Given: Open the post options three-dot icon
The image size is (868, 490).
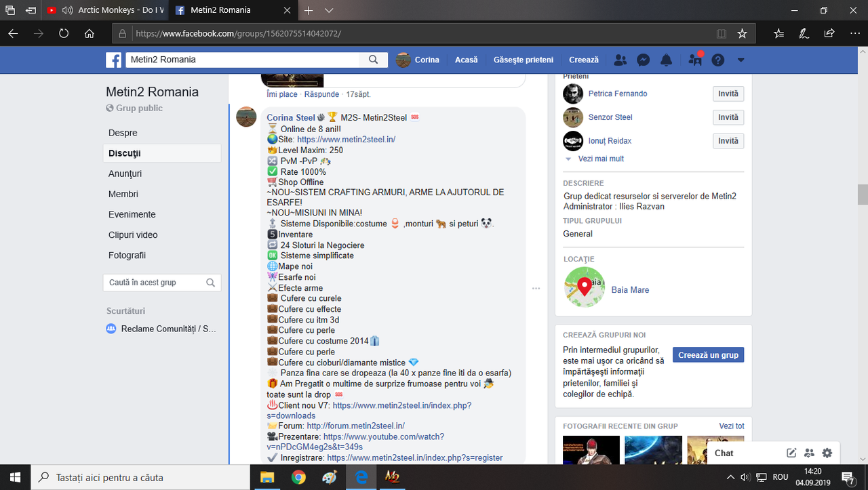Looking at the screenshot, I should (536, 288).
